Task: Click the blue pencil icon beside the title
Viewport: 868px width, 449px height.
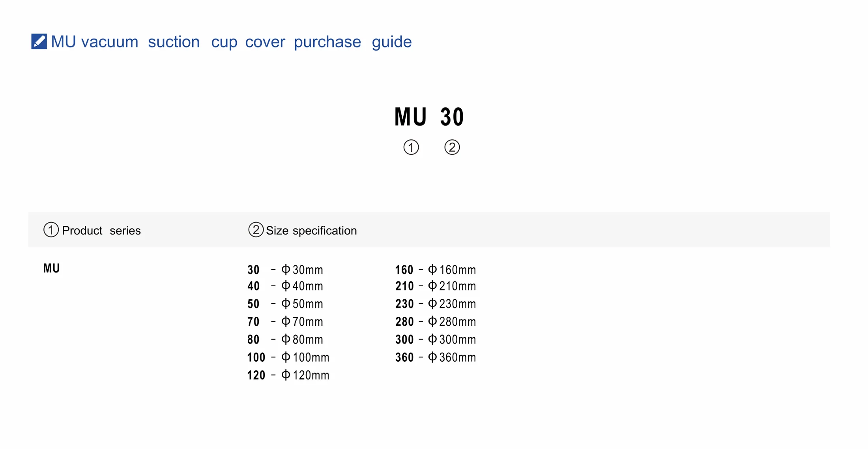Action: click(39, 41)
